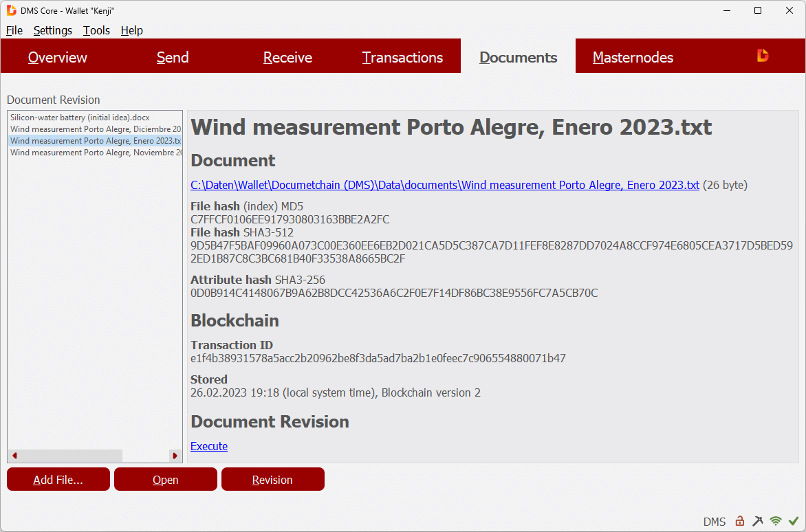Click the Execute link under Document Revision
806x532 pixels.
pyautogui.click(x=208, y=446)
